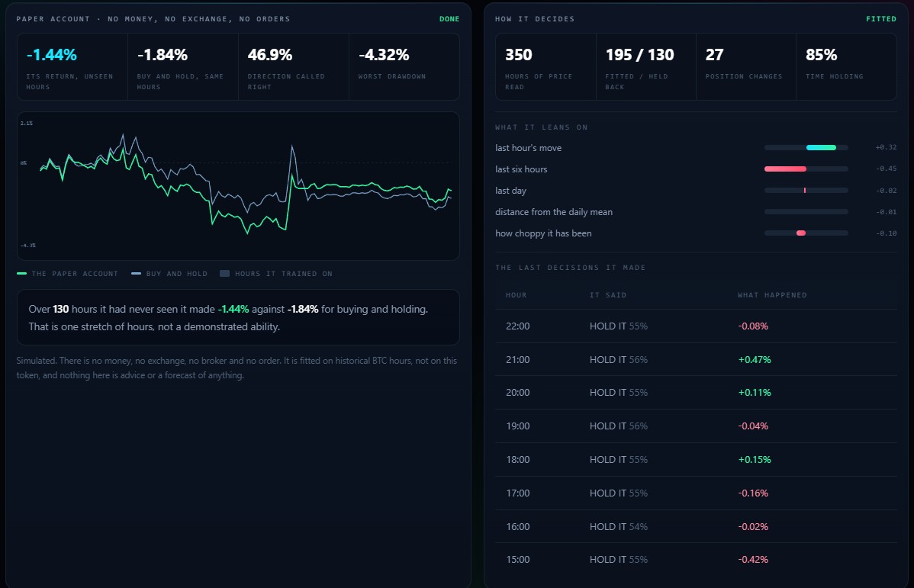914x588 pixels.
Task: Select the 46.9% direction called right value
Action: [x=270, y=55]
